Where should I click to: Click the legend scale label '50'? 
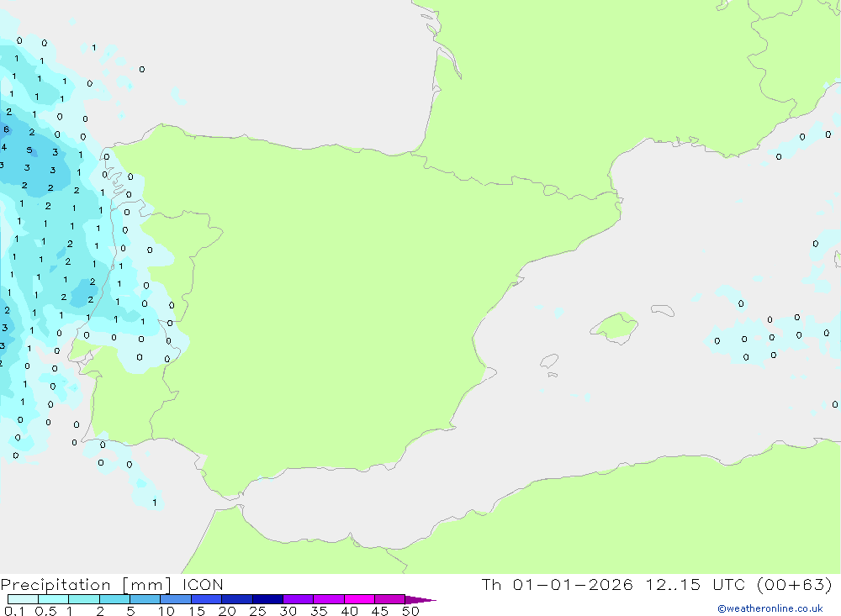click(410, 611)
